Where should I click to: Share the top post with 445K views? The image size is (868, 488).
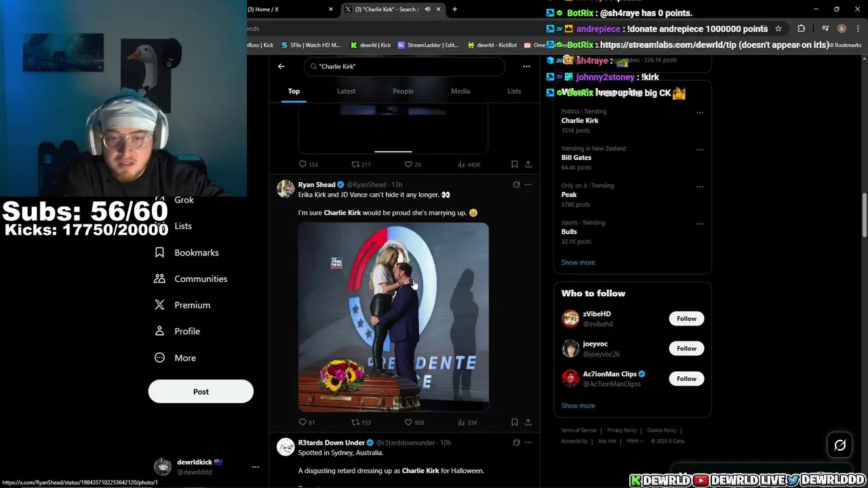point(528,164)
